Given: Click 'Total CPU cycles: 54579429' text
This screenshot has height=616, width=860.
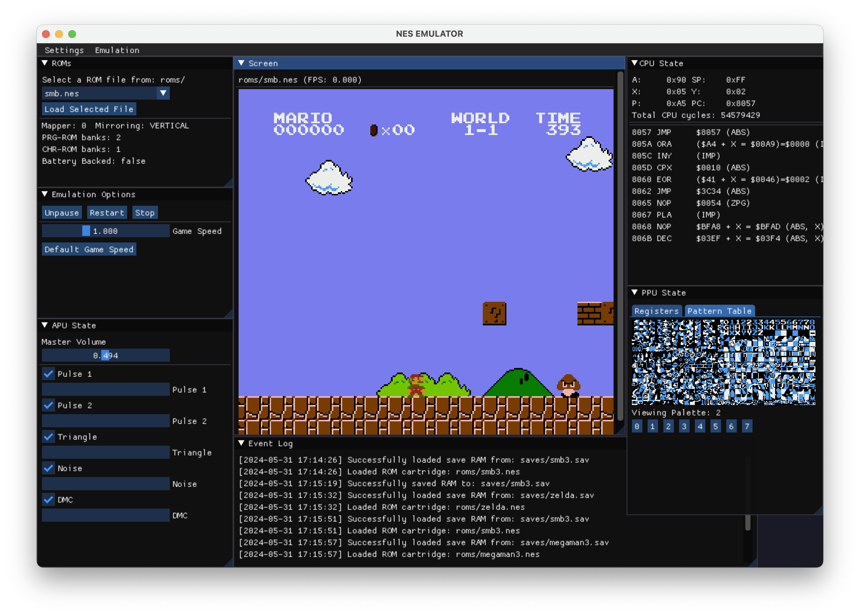Looking at the screenshot, I should (x=696, y=115).
